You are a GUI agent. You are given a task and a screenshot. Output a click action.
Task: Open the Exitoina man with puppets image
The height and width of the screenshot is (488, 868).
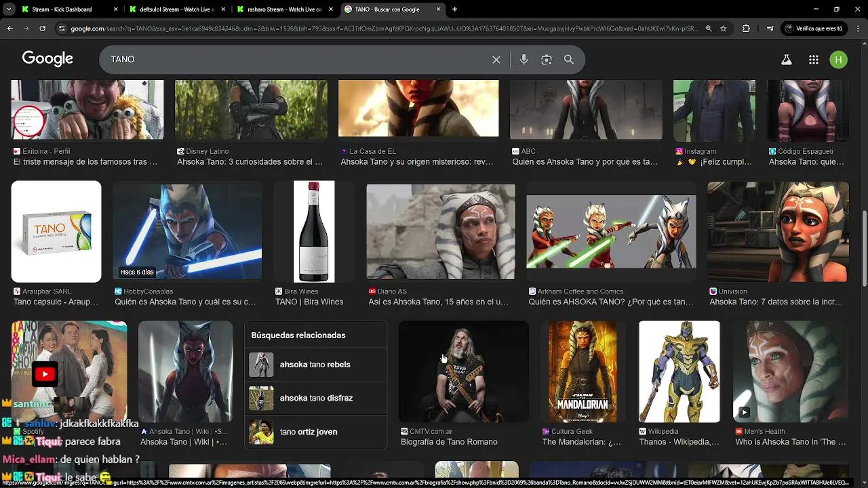(87, 109)
